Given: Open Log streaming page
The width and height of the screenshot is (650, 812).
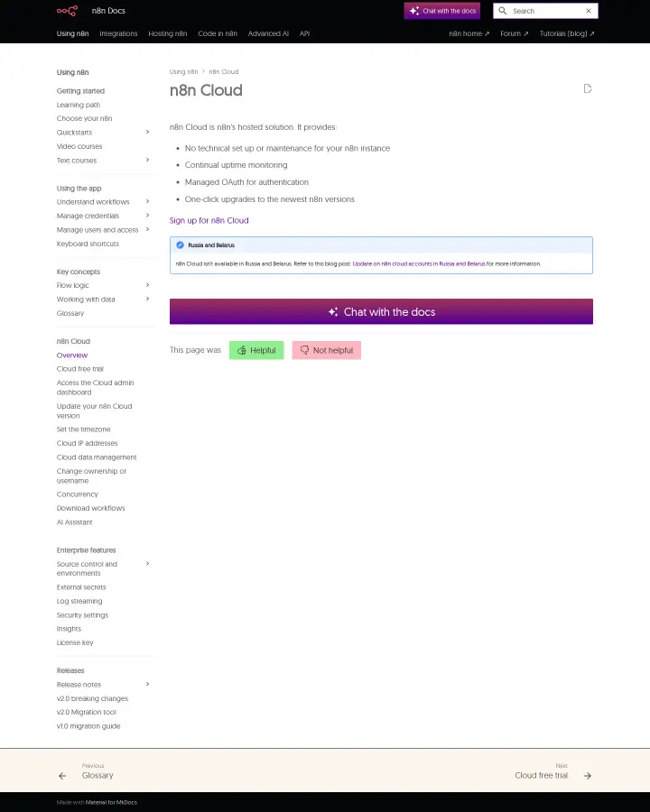Looking at the screenshot, I should [79, 601].
